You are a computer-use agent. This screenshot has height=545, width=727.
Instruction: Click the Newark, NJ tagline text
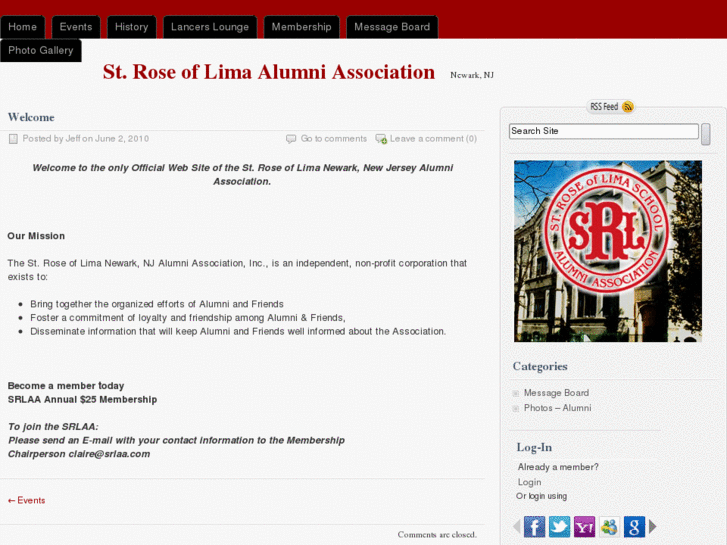(472, 75)
